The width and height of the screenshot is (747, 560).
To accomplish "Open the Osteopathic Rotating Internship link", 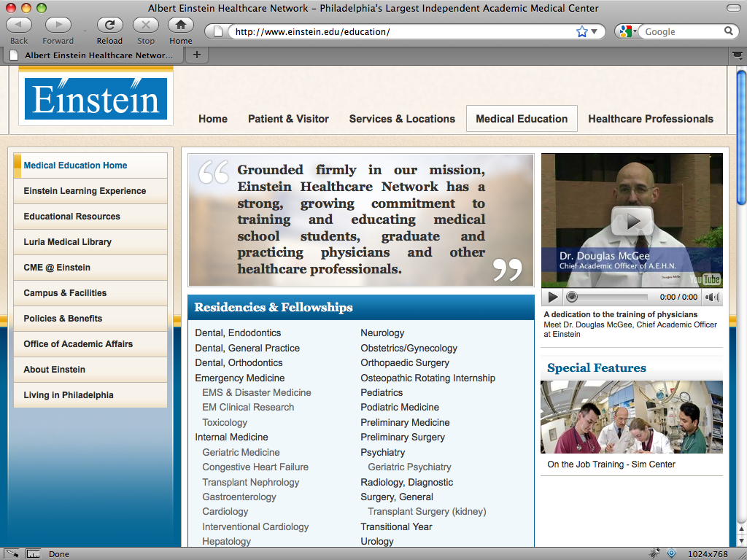I will click(427, 378).
